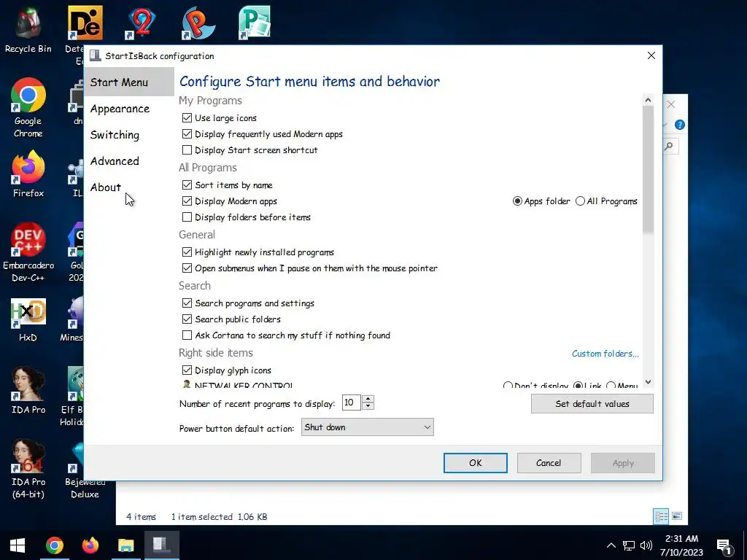Open the orange P swirl desktop shortcut

198,22
